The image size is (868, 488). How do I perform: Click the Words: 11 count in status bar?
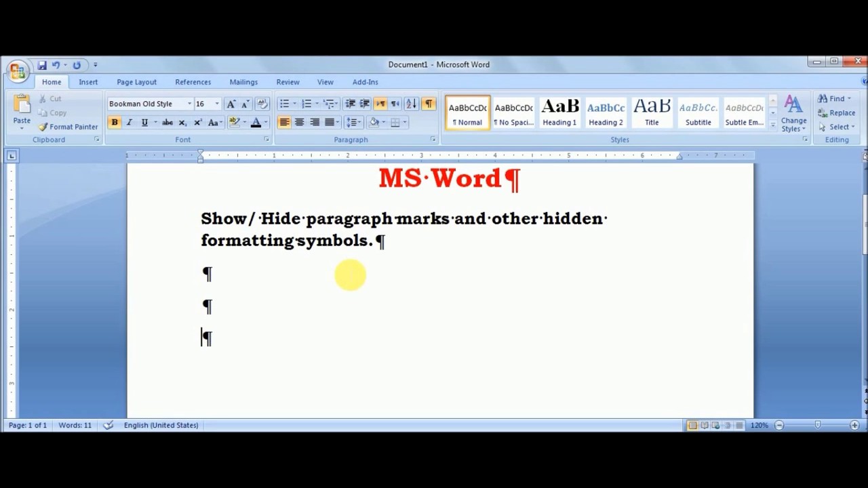click(x=75, y=425)
